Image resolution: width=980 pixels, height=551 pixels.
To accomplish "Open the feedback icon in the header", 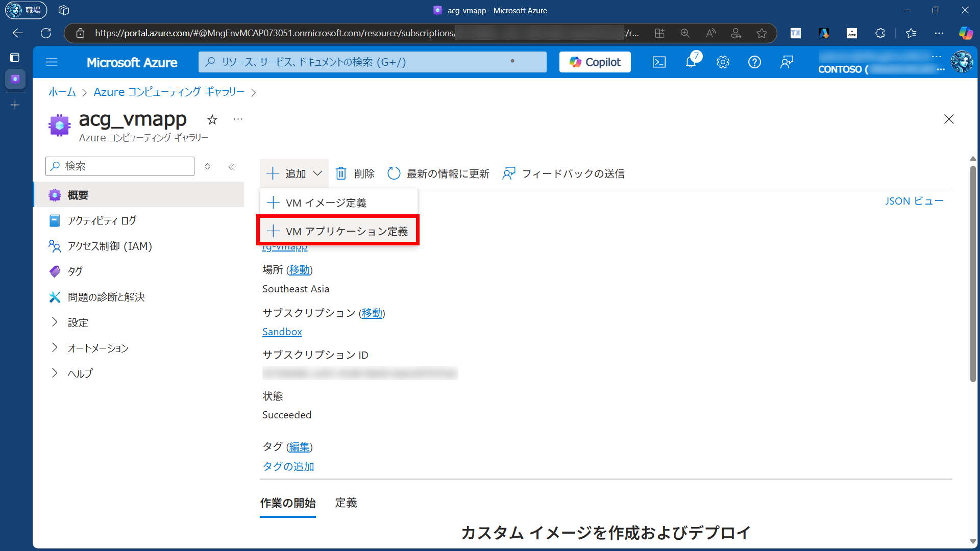I will coord(787,62).
